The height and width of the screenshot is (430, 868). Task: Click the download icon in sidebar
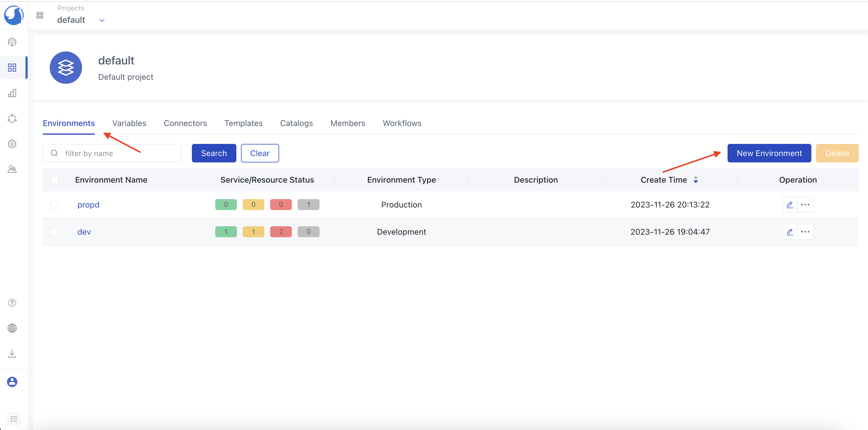point(12,353)
